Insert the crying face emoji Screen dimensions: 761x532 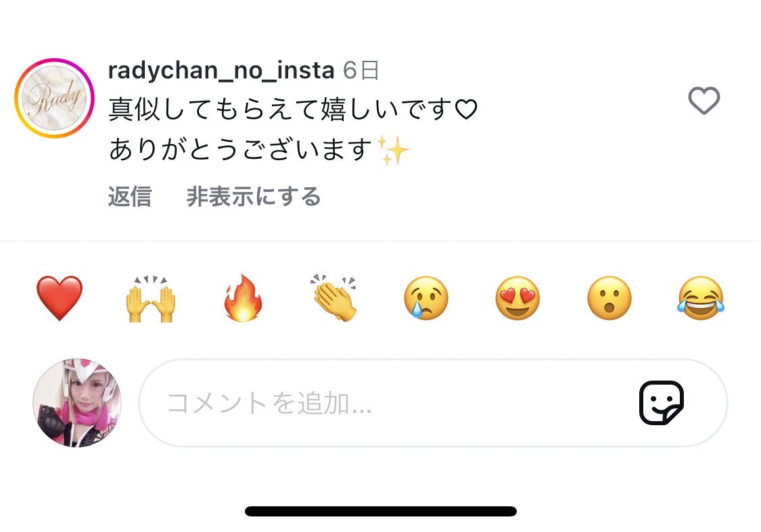[425, 297]
